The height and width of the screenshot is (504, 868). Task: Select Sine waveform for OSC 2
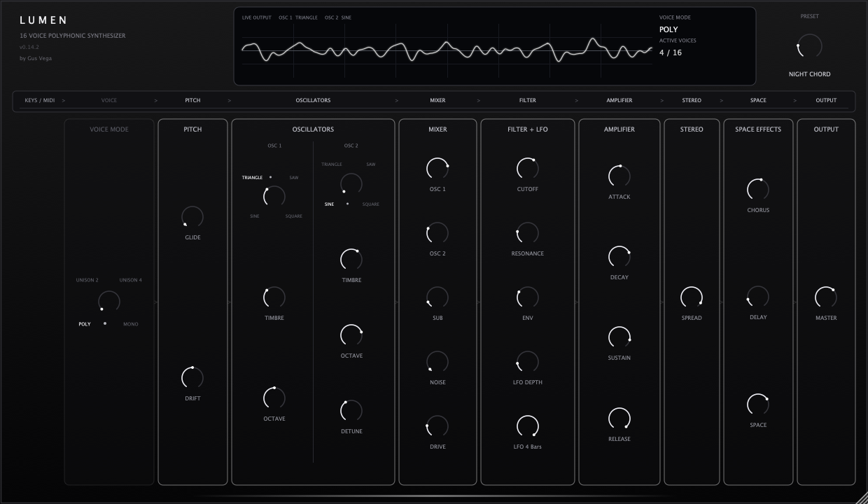pos(329,204)
